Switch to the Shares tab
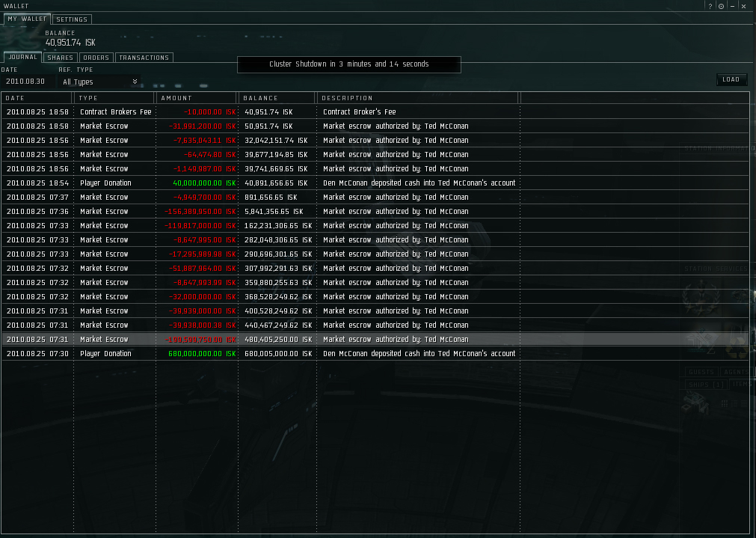Viewport: 756px width, 538px height. pos(61,58)
